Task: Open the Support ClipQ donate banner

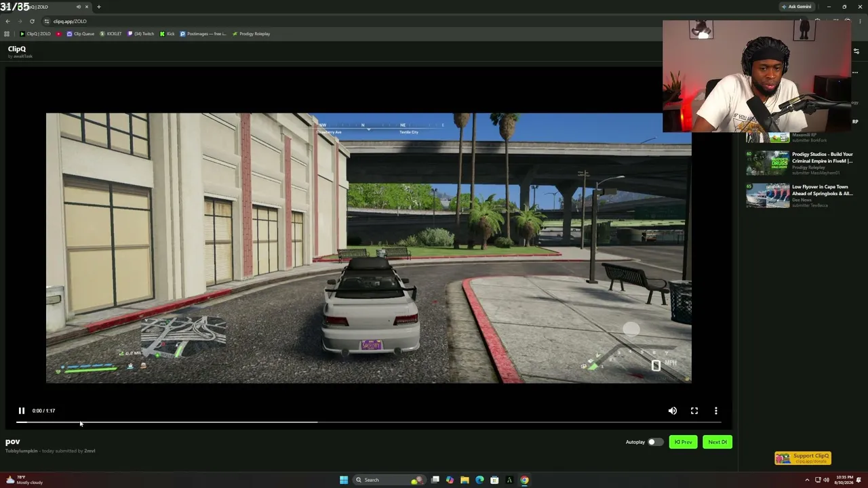Action: tap(803, 458)
